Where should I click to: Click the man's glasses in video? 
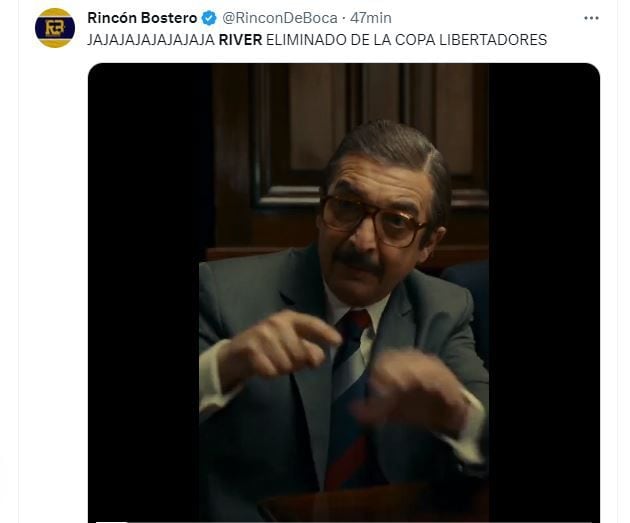pos(372,220)
